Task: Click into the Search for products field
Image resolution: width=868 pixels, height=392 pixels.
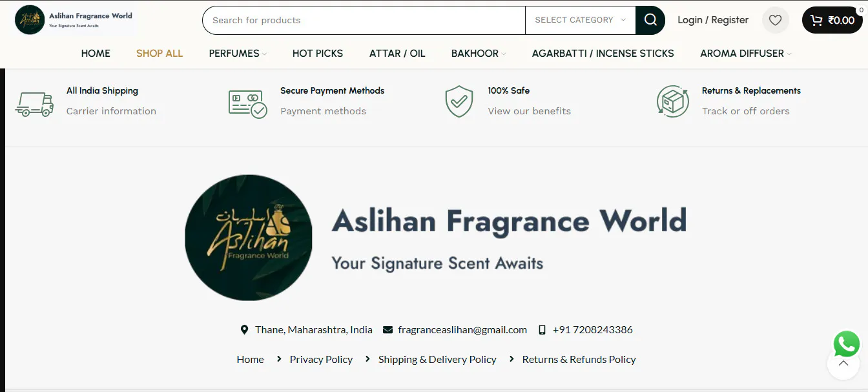Action: [364, 20]
